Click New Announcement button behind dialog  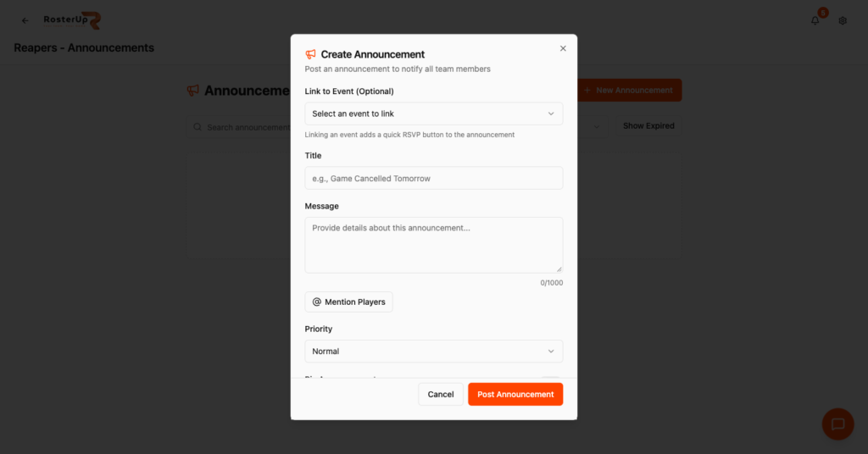(x=630, y=90)
